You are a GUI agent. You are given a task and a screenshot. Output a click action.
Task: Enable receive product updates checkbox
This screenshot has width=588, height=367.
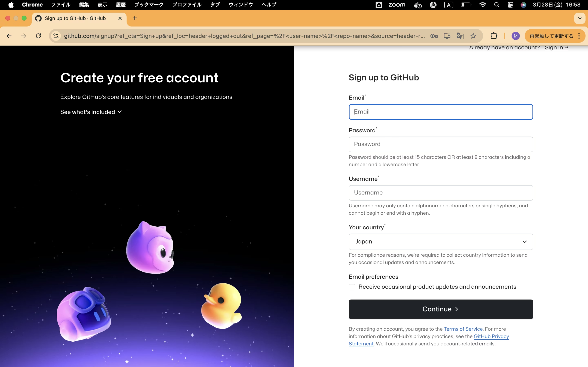(x=352, y=287)
